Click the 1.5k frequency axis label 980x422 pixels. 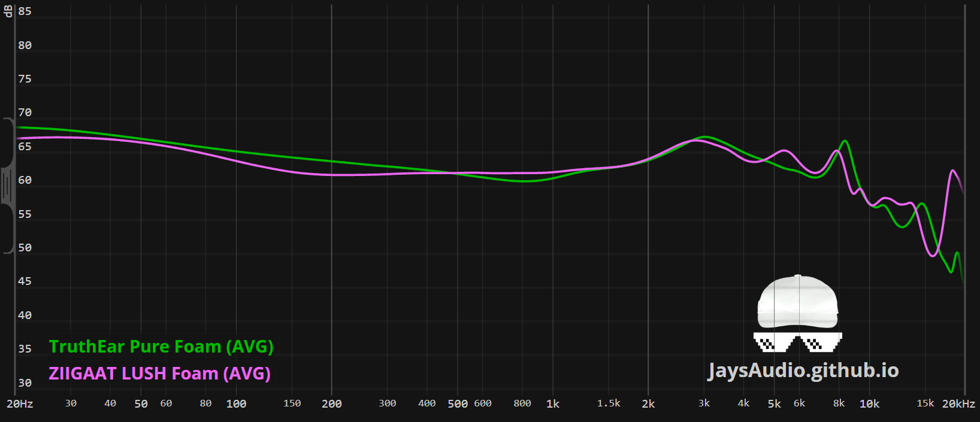(609, 403)
